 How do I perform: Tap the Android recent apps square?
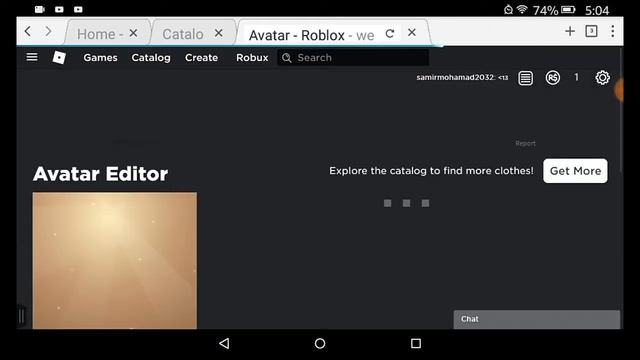click(416, 343)
